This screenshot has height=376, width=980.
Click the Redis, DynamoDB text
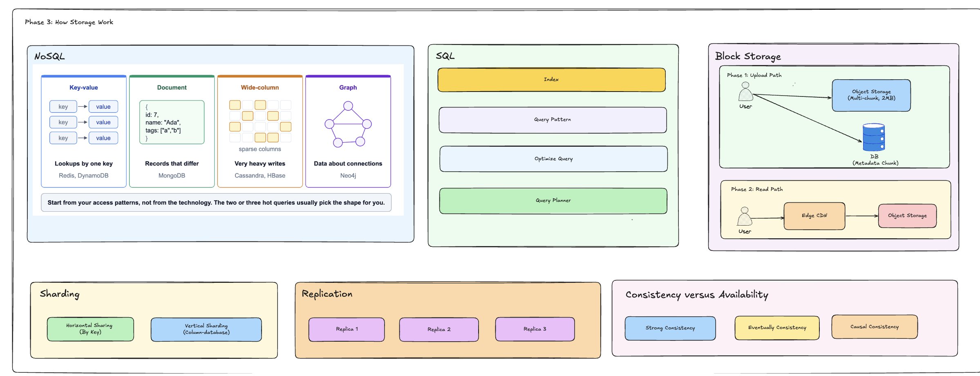coord(84,176)
